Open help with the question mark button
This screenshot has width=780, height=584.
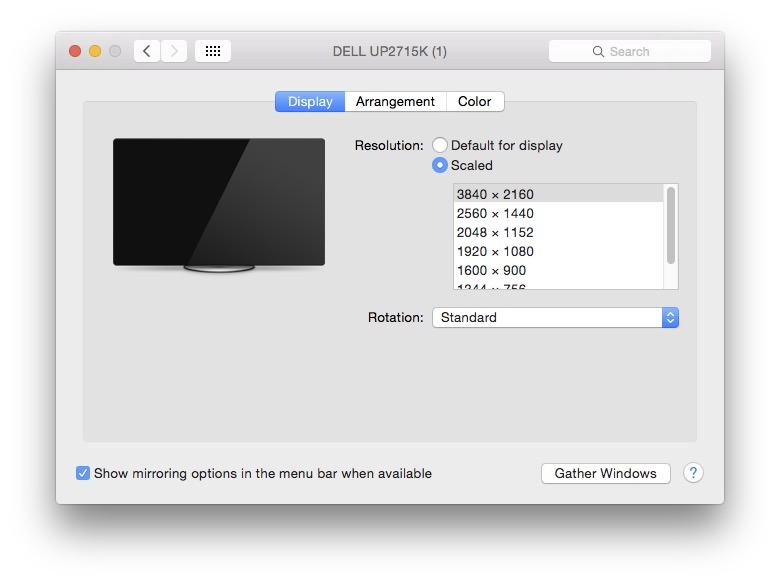pos(693,473)
